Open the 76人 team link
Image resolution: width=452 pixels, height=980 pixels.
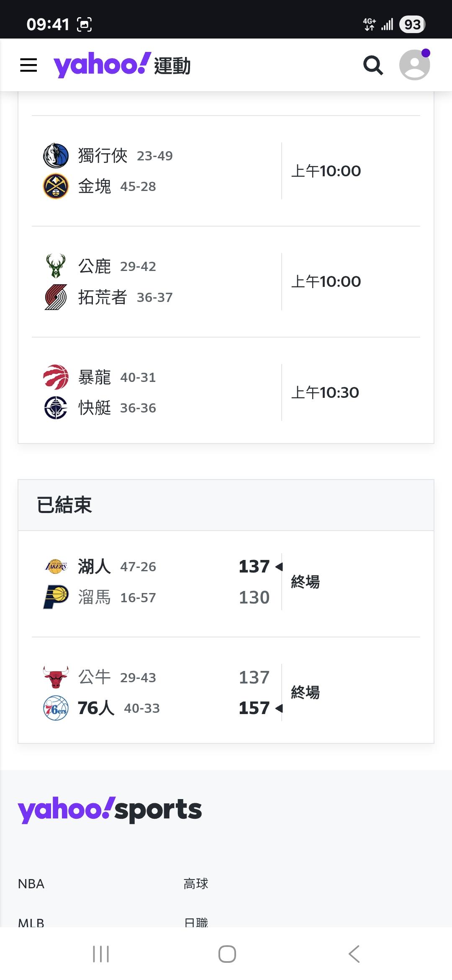pyautogui.click(x=96, y=708)
